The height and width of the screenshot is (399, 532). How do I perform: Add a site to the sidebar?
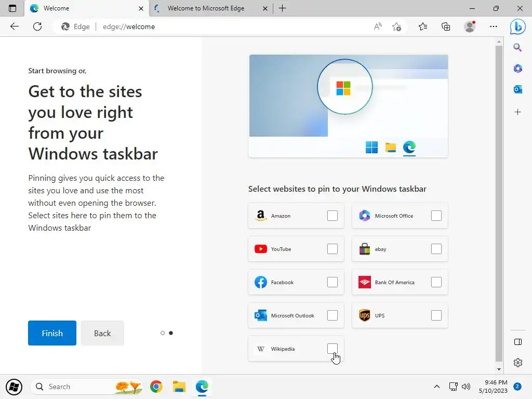point(517,112)
